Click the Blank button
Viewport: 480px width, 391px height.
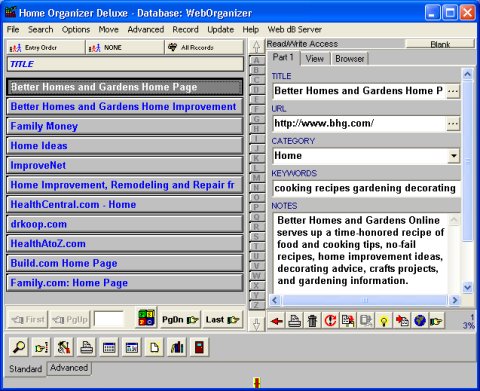point(440,44)
